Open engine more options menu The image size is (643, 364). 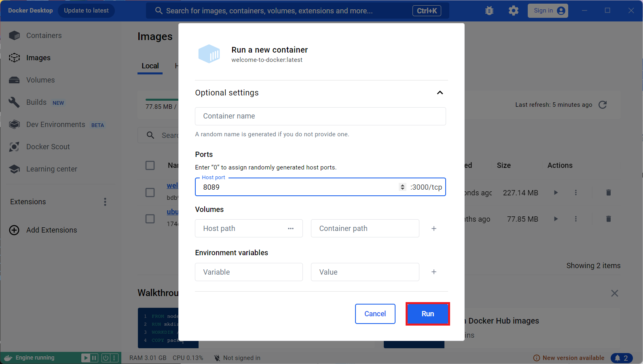(114, 358)
